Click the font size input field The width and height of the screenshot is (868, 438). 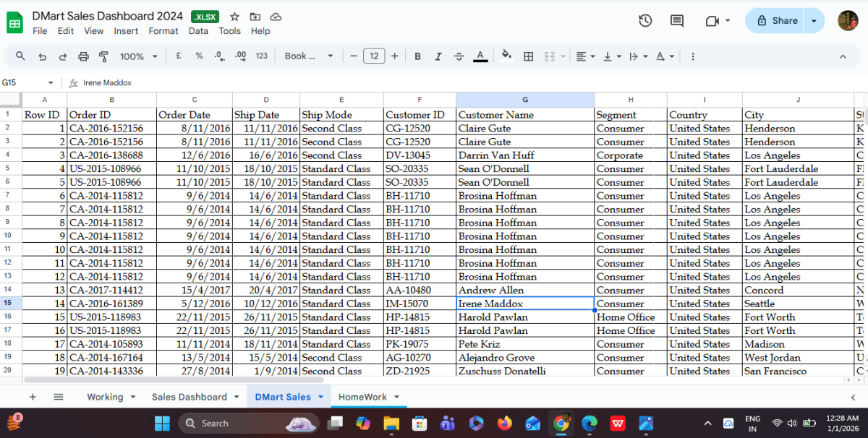(x=373, y=56)
